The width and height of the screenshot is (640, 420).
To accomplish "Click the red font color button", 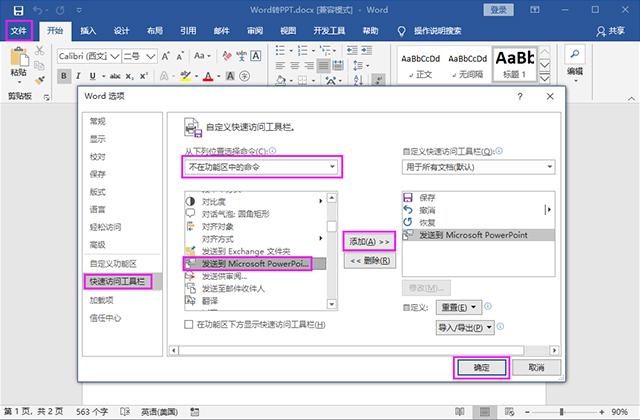I will click(209, 76).
